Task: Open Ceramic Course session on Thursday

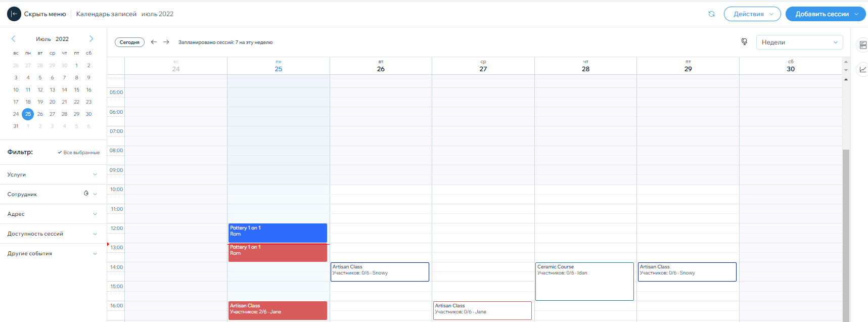Action: point(584,281)
